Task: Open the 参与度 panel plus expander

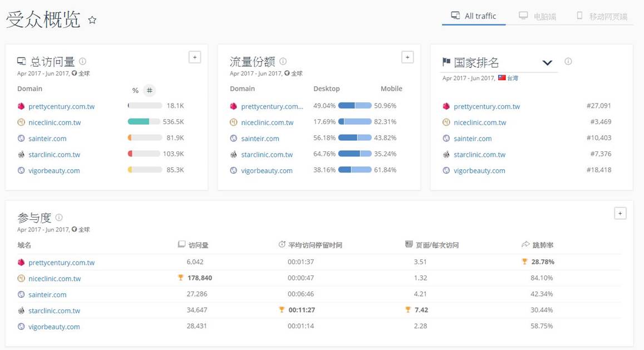Action: click(620, 213)
